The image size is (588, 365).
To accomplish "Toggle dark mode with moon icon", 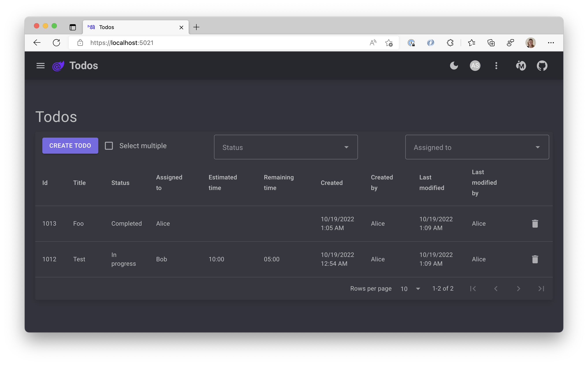I will [454, 66].
